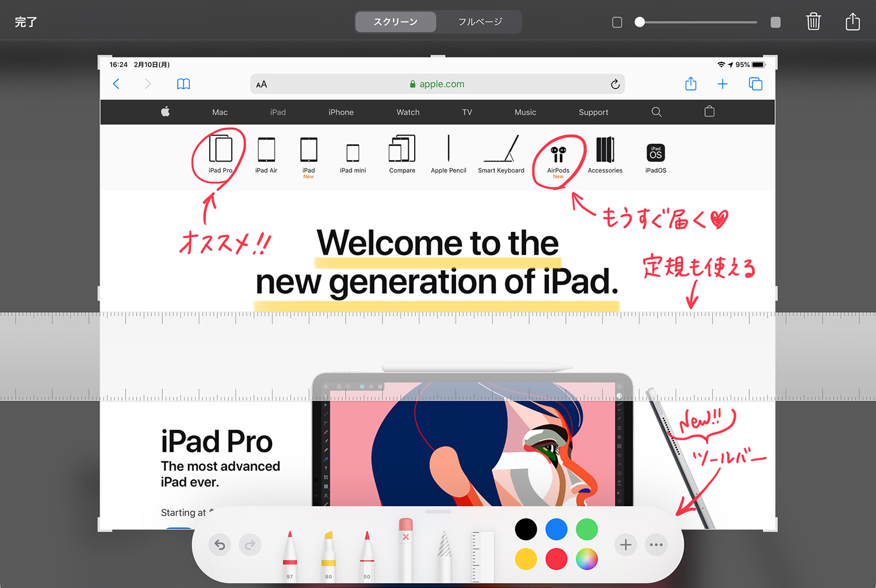Click the Apple logo in site navigation
Image resolution: width=876 pixels, height=588 pixels.
click(x=165, y=112)
